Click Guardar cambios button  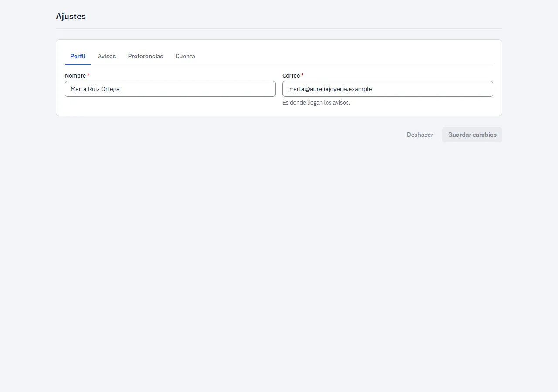[x=472, y=135]
